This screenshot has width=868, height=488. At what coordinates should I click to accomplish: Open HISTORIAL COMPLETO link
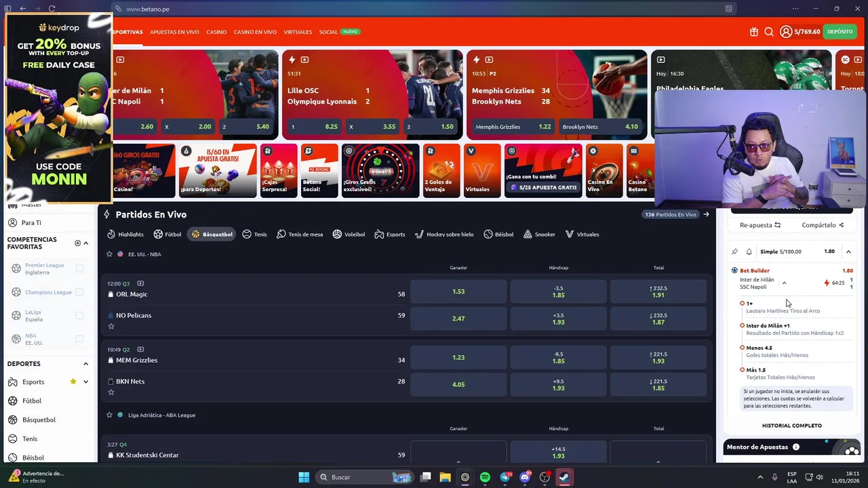click(791, 426)
